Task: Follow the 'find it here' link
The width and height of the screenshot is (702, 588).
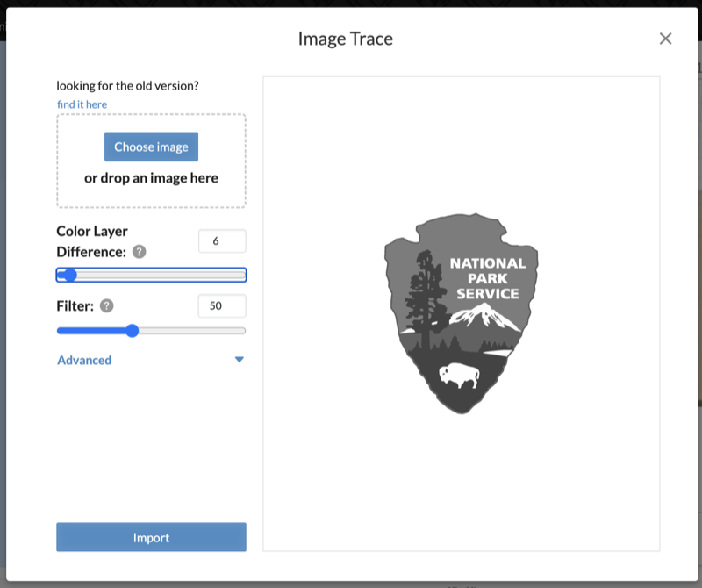Action: [x=82, y=104]
